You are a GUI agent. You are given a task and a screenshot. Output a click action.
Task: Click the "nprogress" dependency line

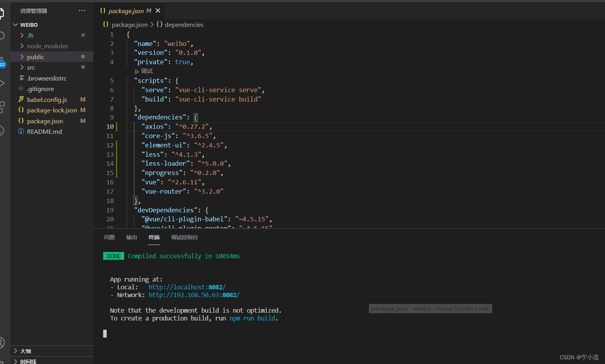[x=182, y=173]
